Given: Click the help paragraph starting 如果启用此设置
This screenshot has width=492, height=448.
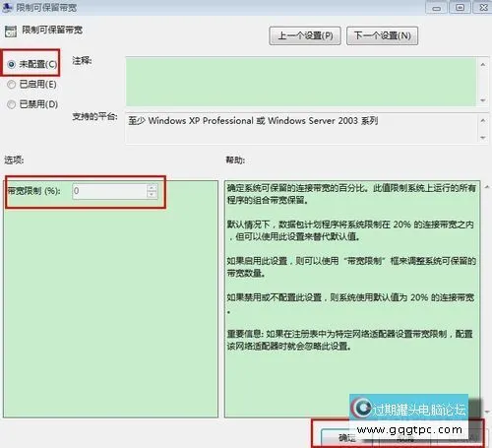Looking at the screenshot, I should 351,267.
